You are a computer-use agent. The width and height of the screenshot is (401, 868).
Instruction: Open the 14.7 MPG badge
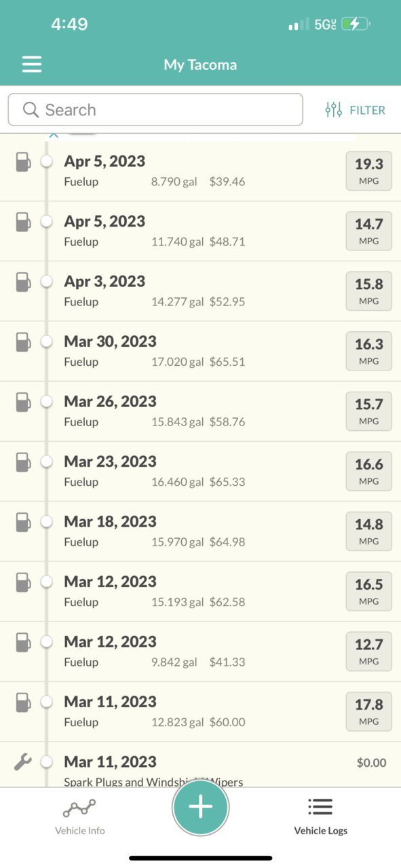[368, 231]
